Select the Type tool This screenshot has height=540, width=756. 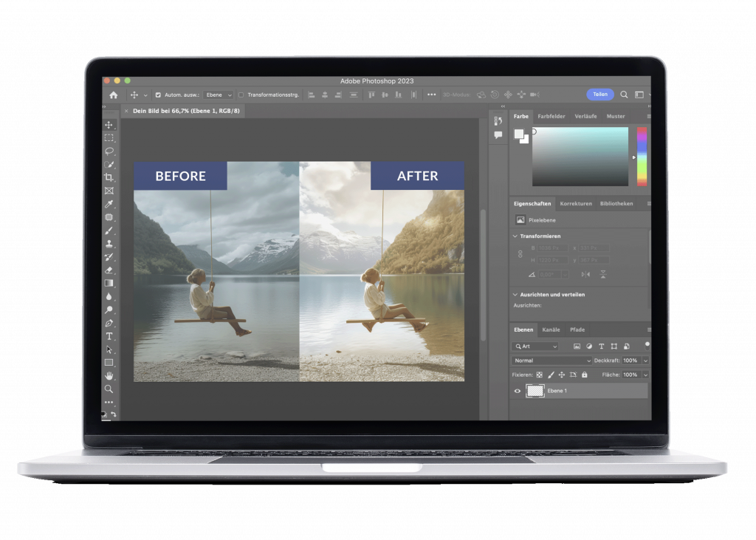click(x=109, y=336)
